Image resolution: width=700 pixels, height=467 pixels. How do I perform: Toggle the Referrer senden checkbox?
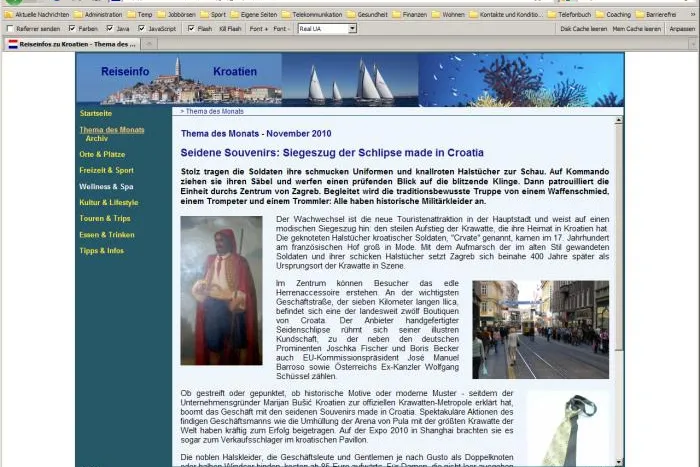coord(10,29)
